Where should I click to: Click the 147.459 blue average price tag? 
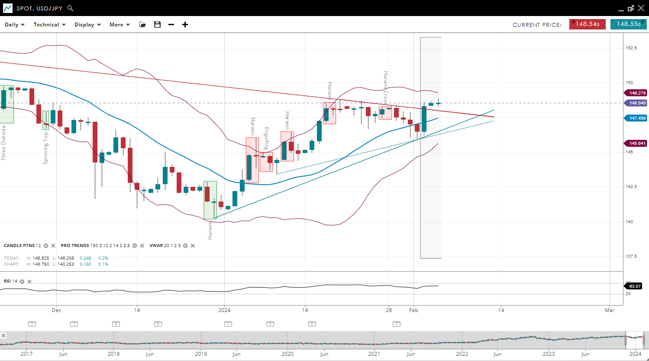635,118
